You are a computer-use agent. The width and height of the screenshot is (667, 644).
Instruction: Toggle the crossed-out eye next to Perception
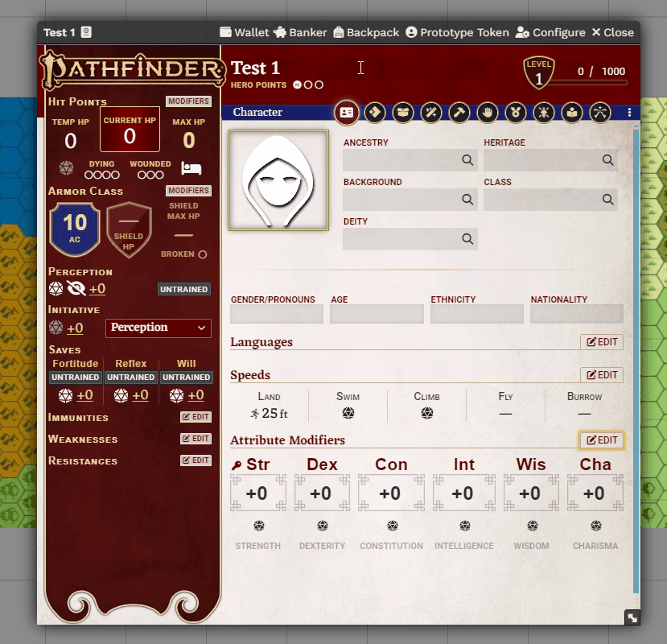pyautogui.click(x=76, y=288)
